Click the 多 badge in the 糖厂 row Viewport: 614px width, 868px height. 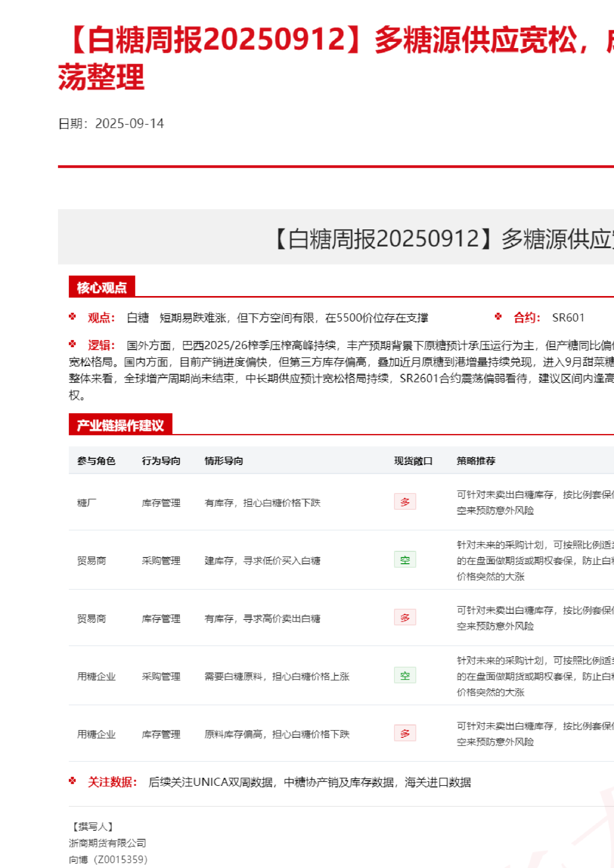pos(405,502)
